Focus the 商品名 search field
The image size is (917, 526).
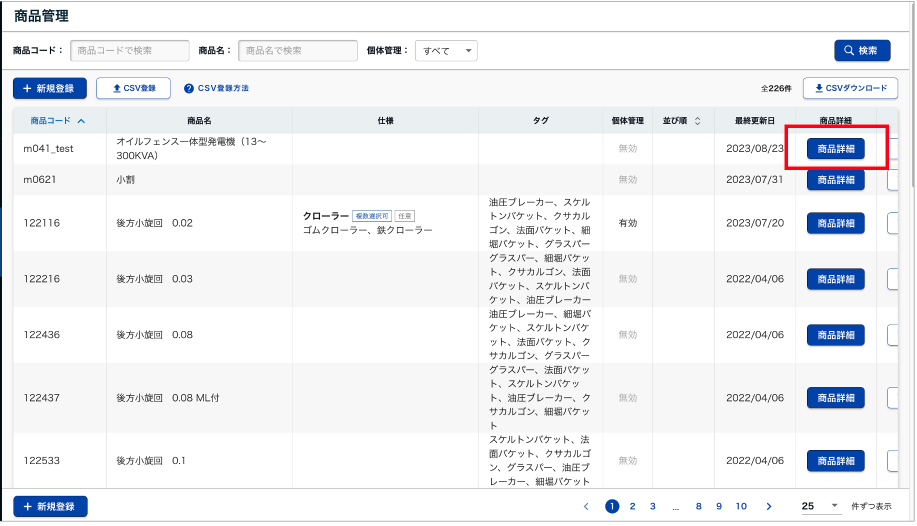[x=298, y=50]
